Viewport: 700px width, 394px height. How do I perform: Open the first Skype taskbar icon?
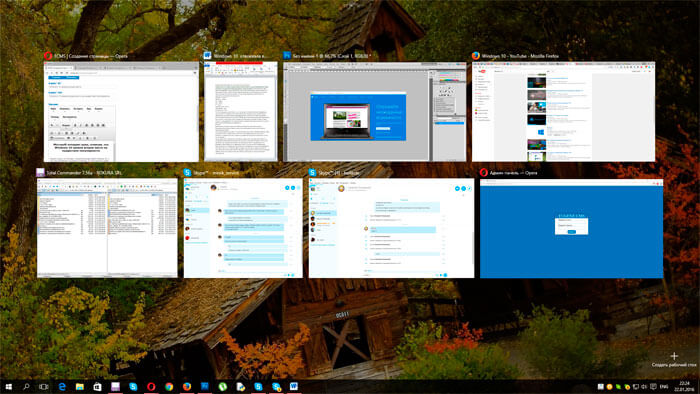pos(133,387)
